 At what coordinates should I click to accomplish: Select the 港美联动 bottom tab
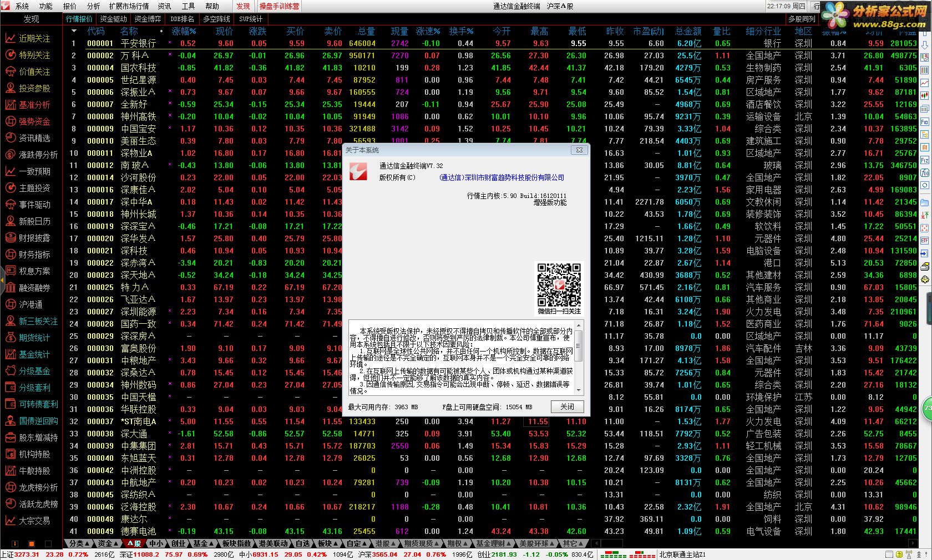pos(273,543)
